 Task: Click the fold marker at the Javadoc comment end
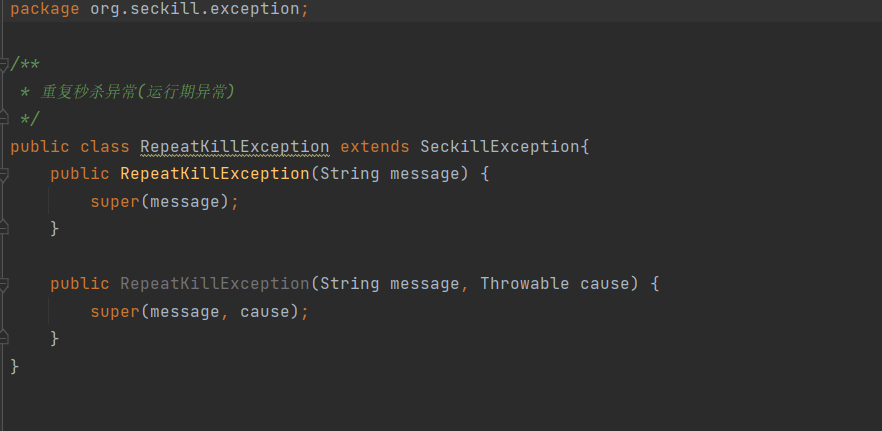pos(4,120)
